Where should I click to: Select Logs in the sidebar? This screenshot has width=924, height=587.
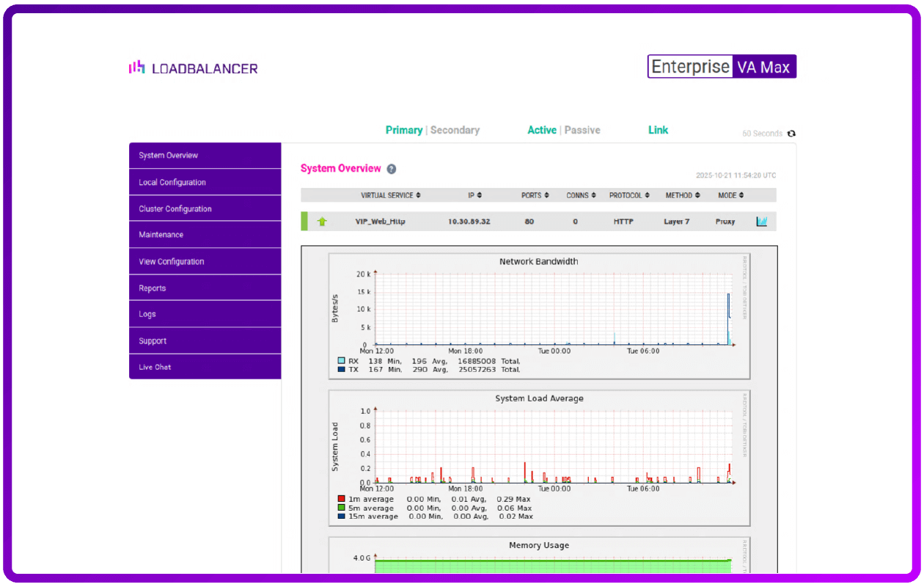[x=205, y=314]
